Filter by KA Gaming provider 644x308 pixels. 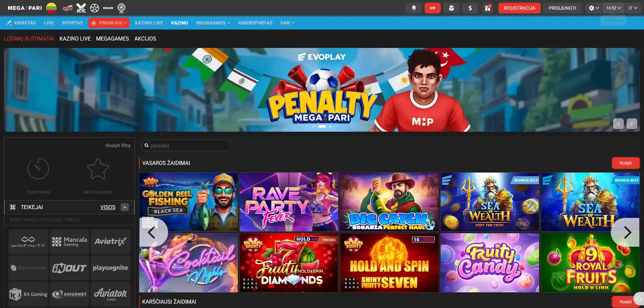(x=28, y=294)
